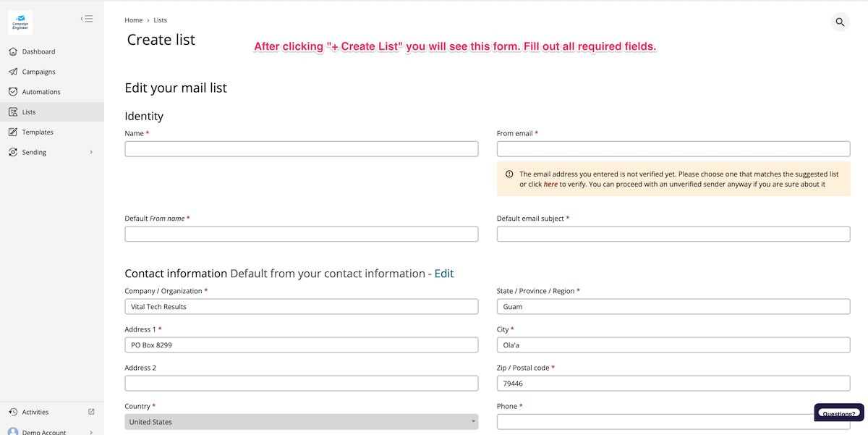
Task: Click the Templates pencil icon
Action: tap(13, 132)
